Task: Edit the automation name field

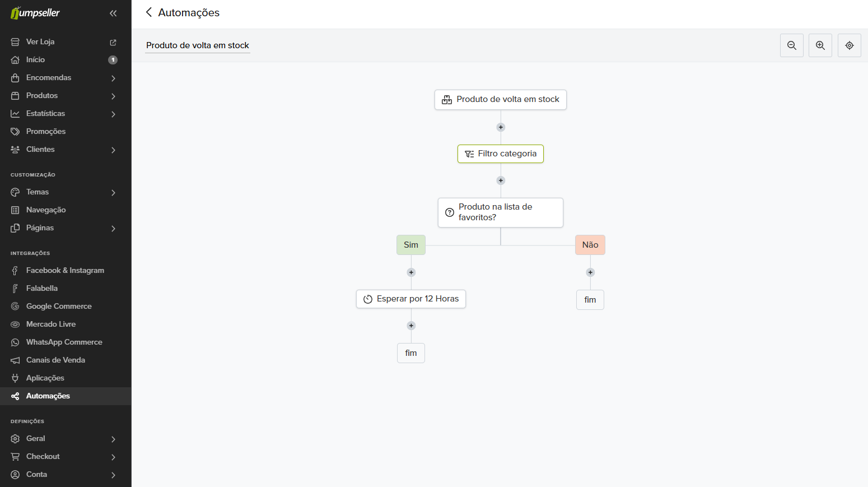Action: pyautogui.click(x=197, y=45)
